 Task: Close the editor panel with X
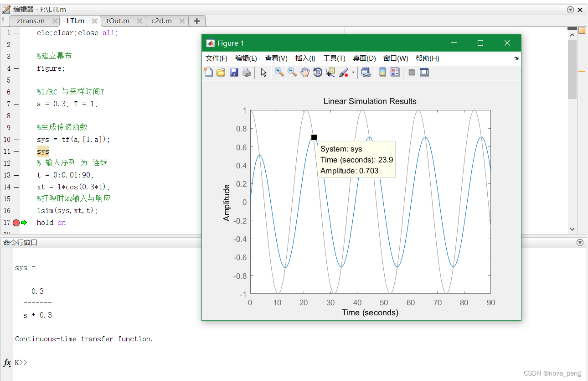click(x=580, y=9)
